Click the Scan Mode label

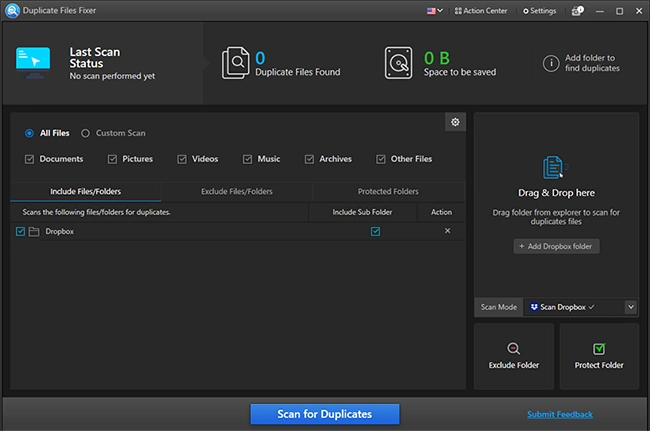pyautogui.click(x=499, y=307)
